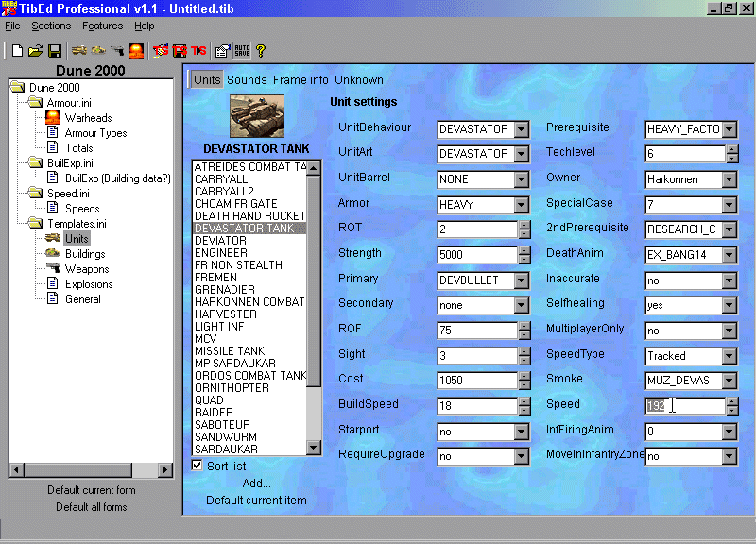Open the Help menu
The image size is (756, 544).
pyautogui.click(x=145, y=26)
